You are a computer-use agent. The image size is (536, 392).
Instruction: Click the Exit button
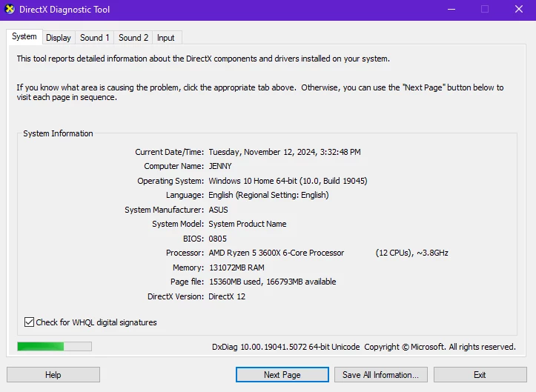480,375
